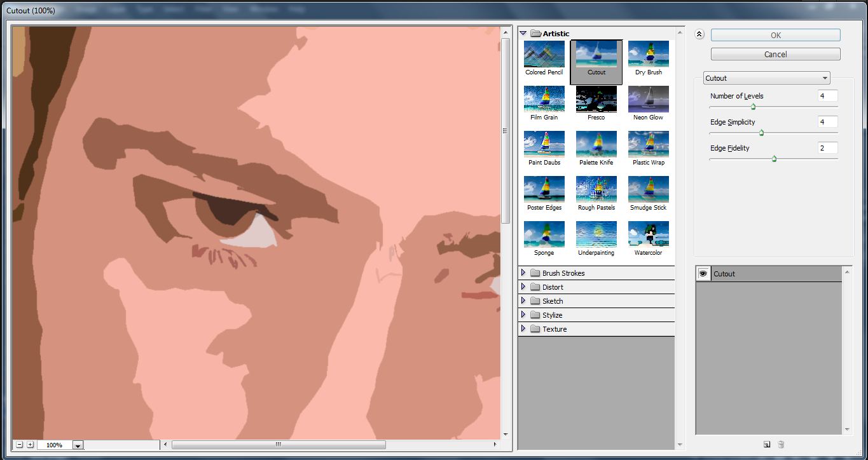The image size is (868, 460).
Task: Collapse the filter thumbnails pane
Action: [x=698, y=34]
